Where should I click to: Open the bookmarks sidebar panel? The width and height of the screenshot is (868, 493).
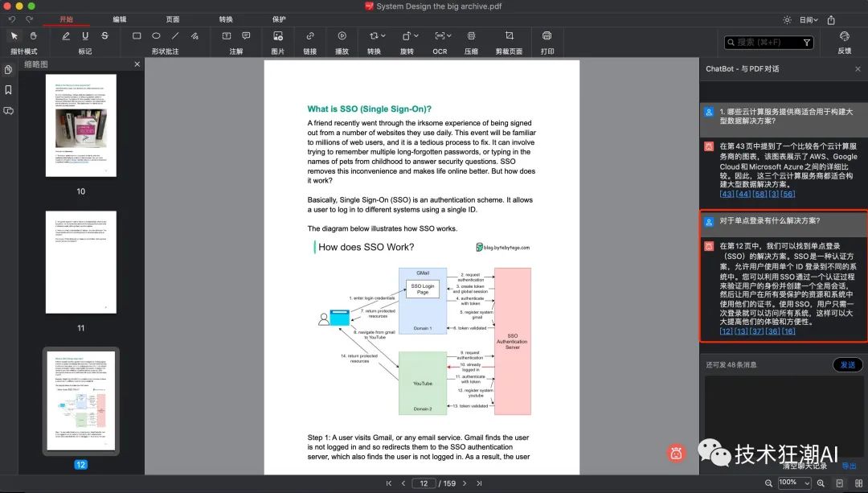(9, 90)
